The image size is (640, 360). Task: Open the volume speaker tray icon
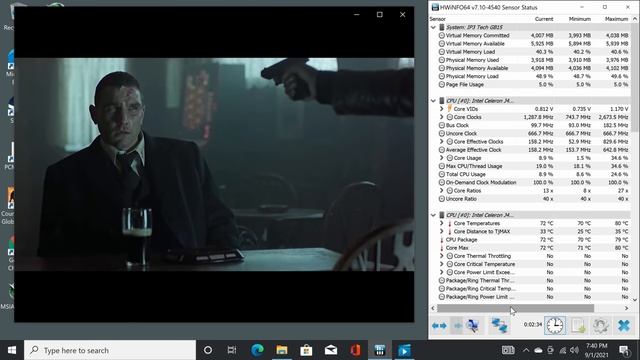574,350
